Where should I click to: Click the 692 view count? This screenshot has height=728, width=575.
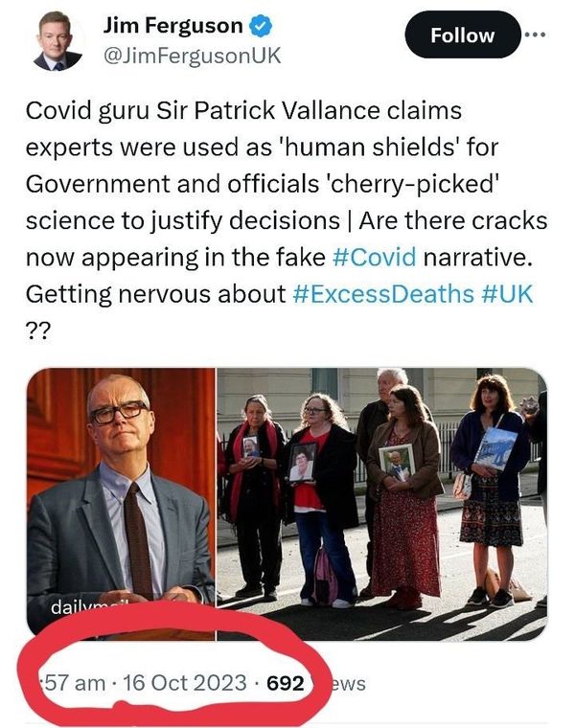click(286, 683)
